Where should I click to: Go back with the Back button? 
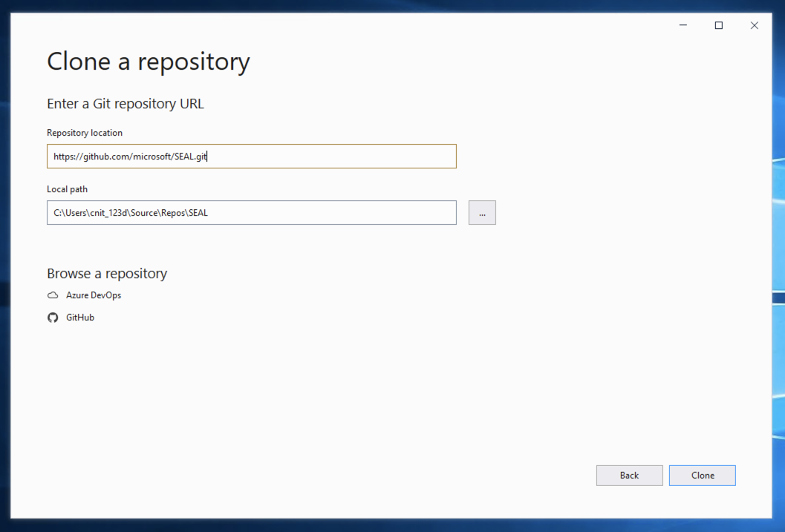tap(629, 476)
